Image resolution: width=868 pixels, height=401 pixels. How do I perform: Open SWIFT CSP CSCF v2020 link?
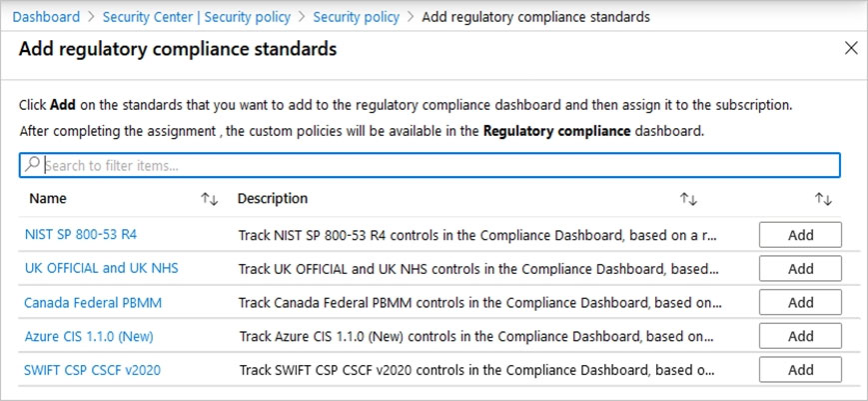coord(93,370)
